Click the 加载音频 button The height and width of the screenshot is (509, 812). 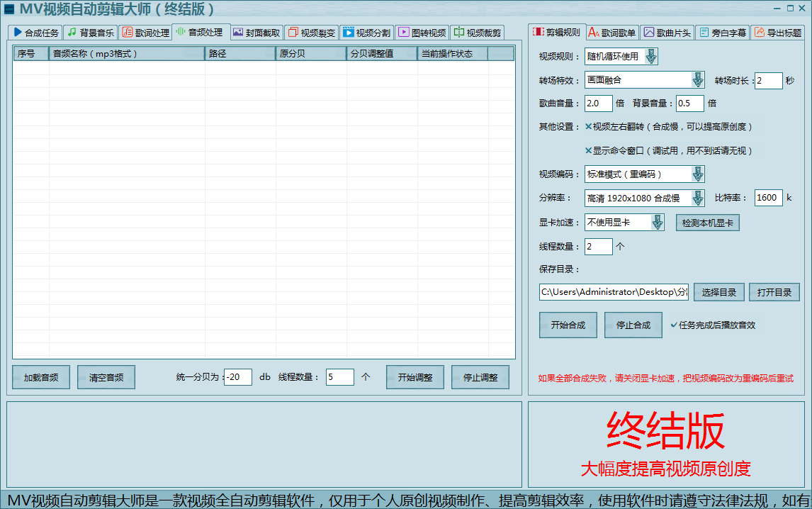[x=41, y=377]
